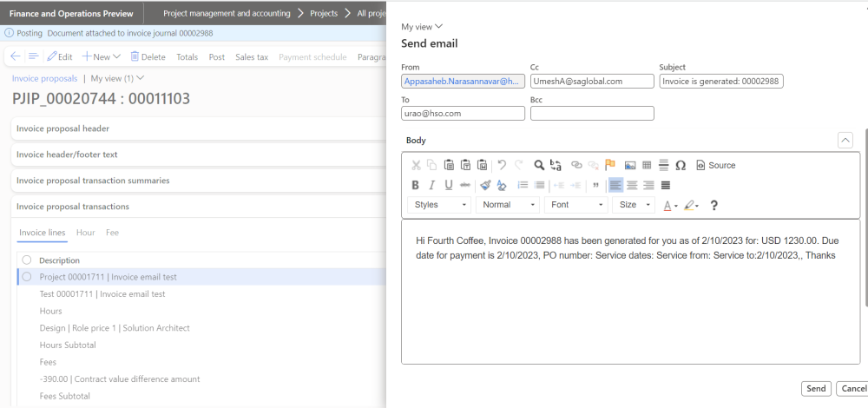Insert a table using the grid icon

pyautogui.click(x=647, y=165)
